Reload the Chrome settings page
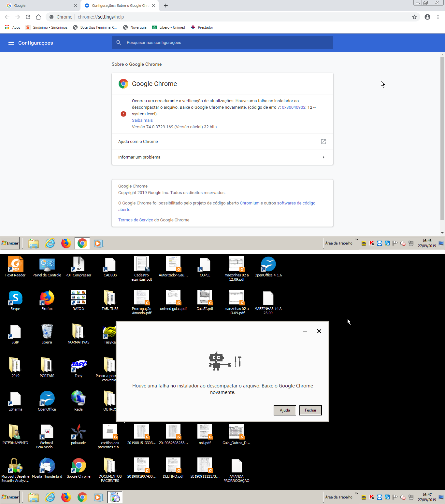This screenshot has width=445, height=504. tap(28, 17)
